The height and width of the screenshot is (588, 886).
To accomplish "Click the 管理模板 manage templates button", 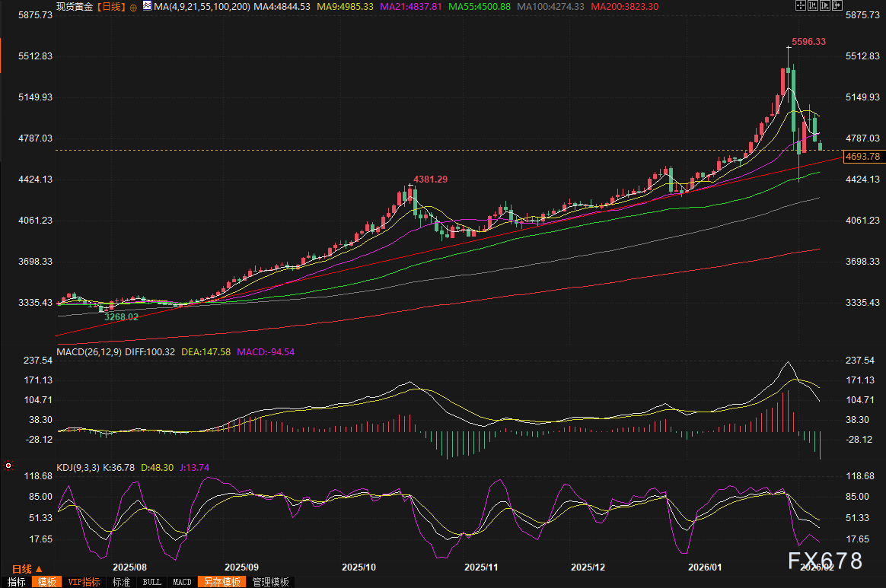I will coord(270,582).
